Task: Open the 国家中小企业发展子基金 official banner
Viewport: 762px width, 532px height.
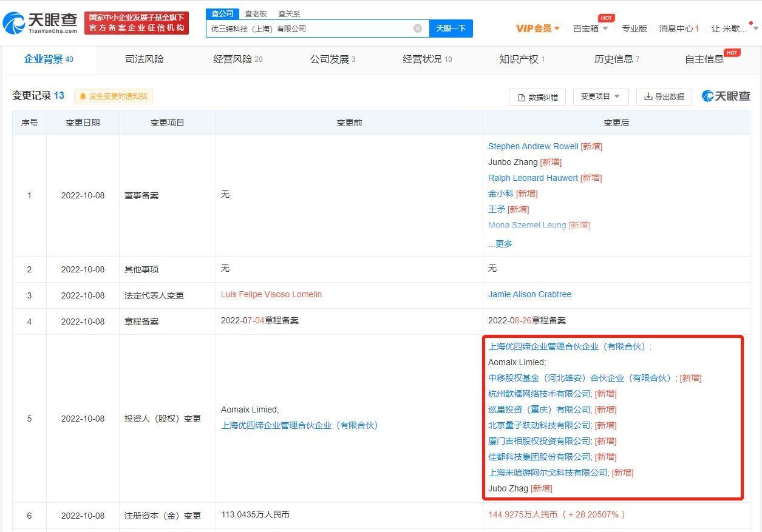Action: pyautogui.click(x=137, y=23)
